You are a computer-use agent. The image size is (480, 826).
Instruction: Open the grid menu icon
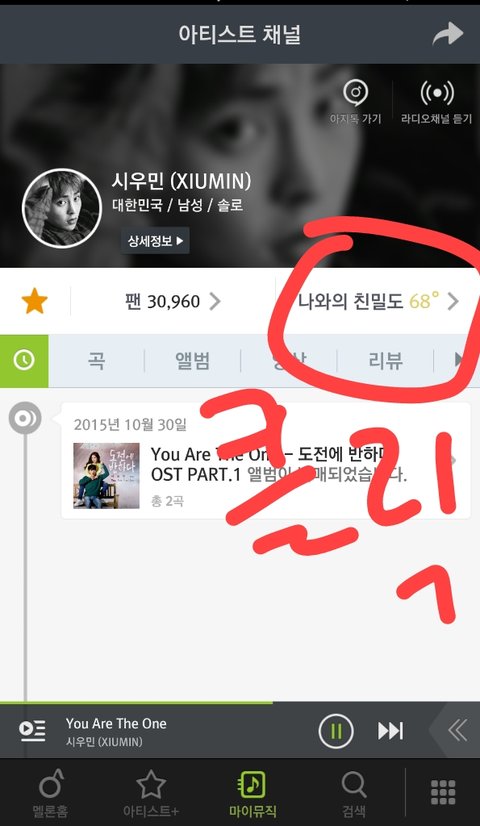click(x=443, y=792)
